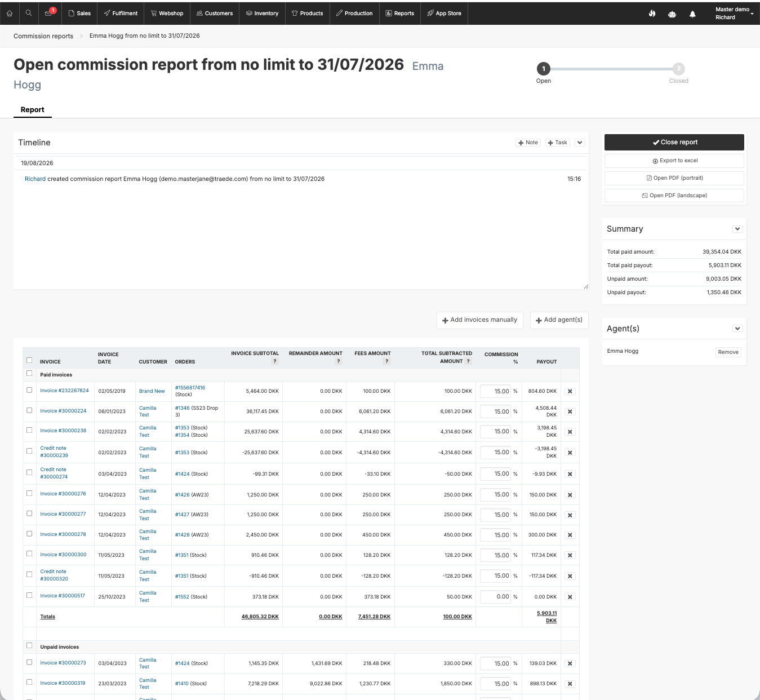Click Open PDF (portrait) button
Screen dimensions: 760x700
click(x=674, y=178)
